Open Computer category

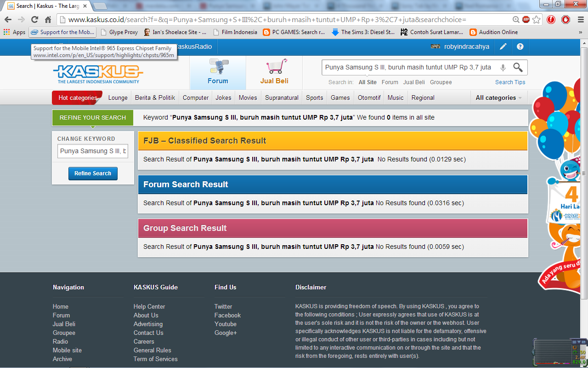pyautogui.click(x=196, y=98)
